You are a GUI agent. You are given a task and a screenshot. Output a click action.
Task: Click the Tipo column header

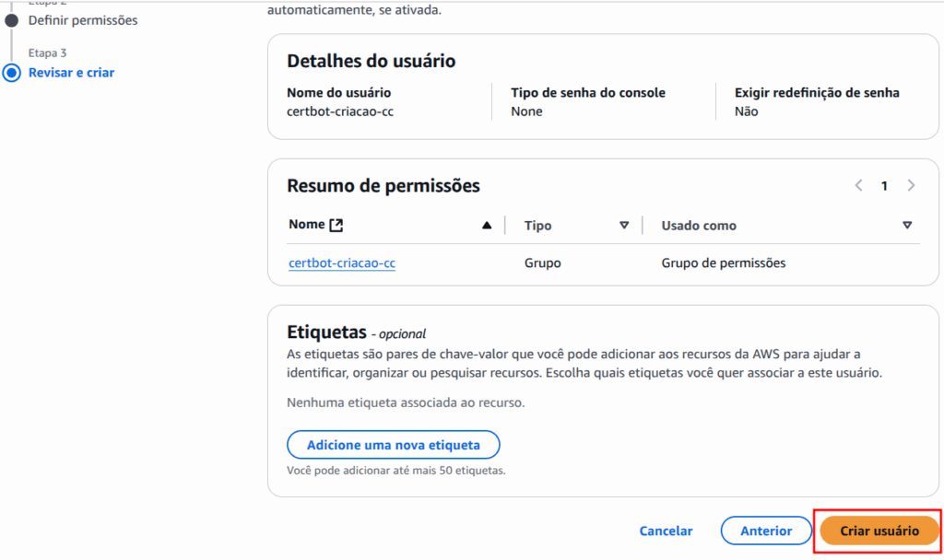pos(538,224)
